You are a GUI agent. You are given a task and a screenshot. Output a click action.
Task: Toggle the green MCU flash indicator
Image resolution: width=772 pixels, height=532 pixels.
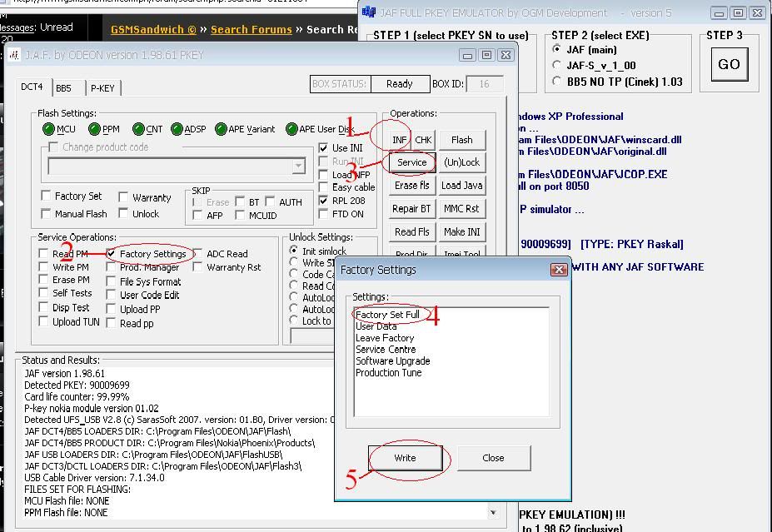point(49,129)
